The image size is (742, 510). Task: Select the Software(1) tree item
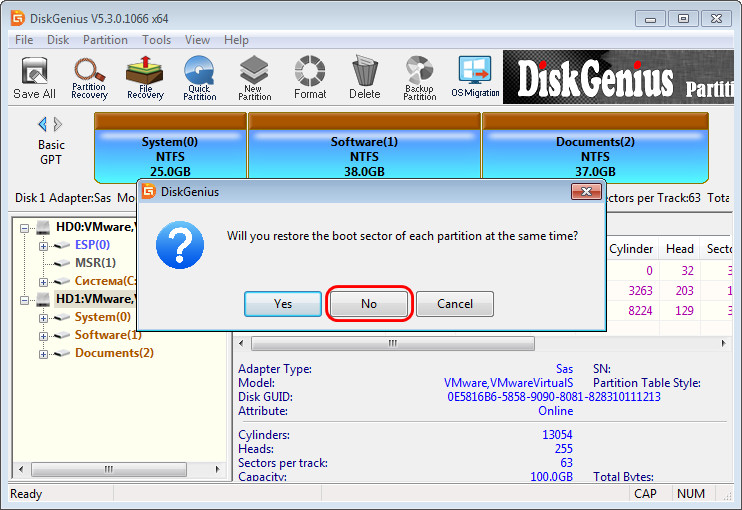108,335
